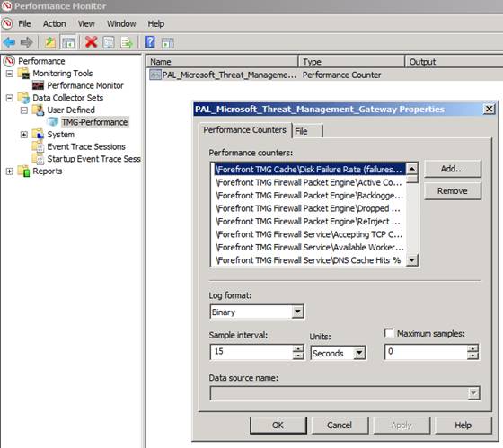Select the Performance Counters tab
503x448 pixels.
pos(245,130)
